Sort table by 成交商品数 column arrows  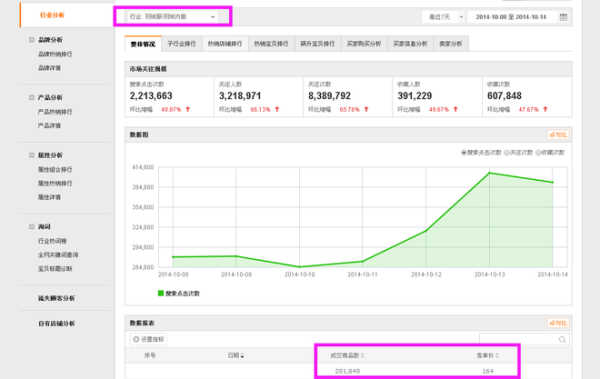tap(362, 356)
